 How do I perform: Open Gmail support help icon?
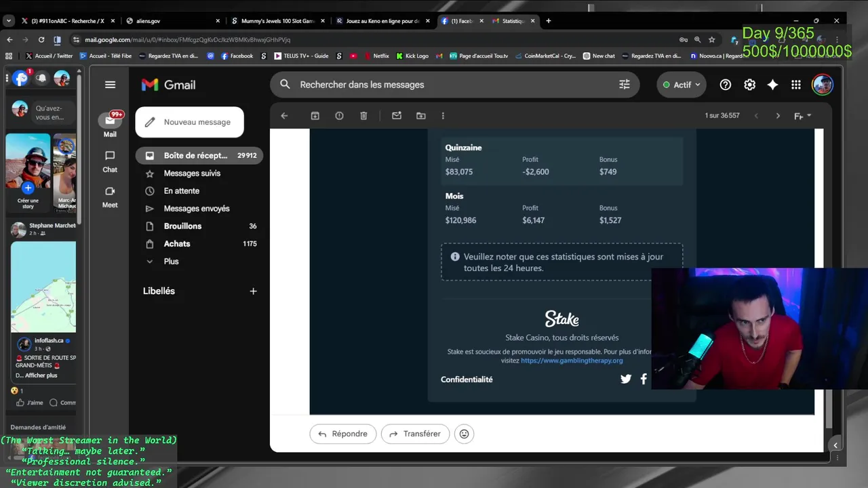726,85
